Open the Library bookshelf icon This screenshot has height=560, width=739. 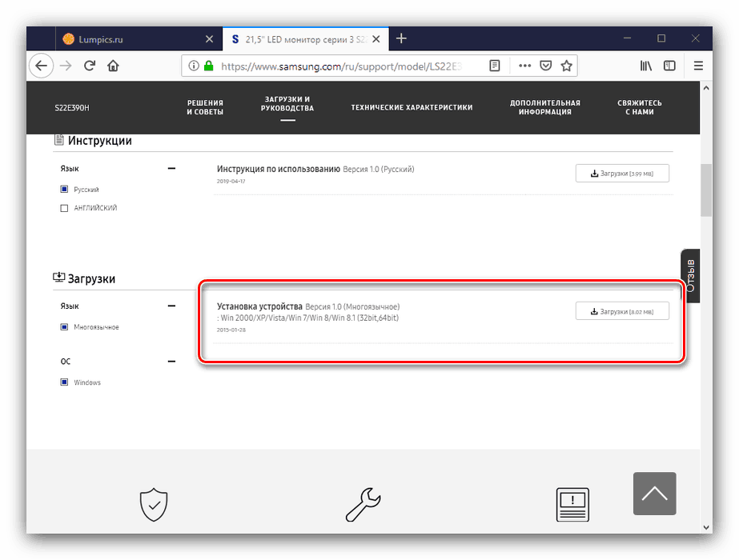coord(645,66)
